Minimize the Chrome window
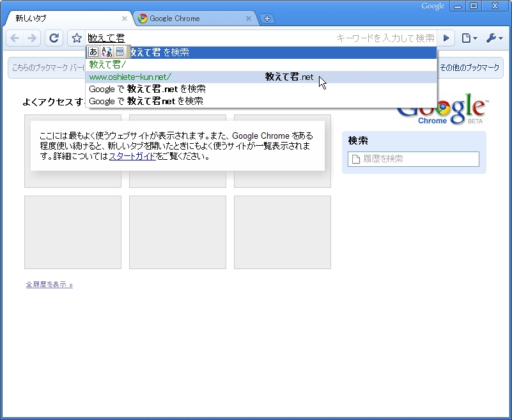 [458, 6]
